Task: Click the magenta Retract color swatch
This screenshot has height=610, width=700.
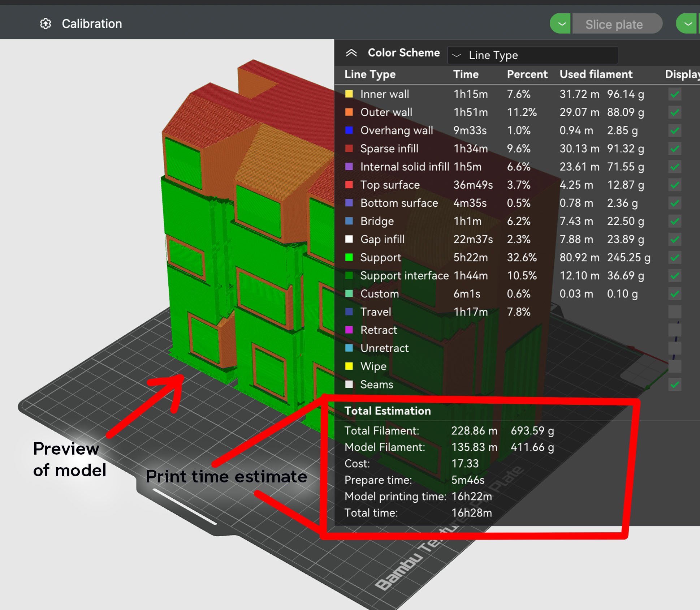Action: (x=349, y=330)
